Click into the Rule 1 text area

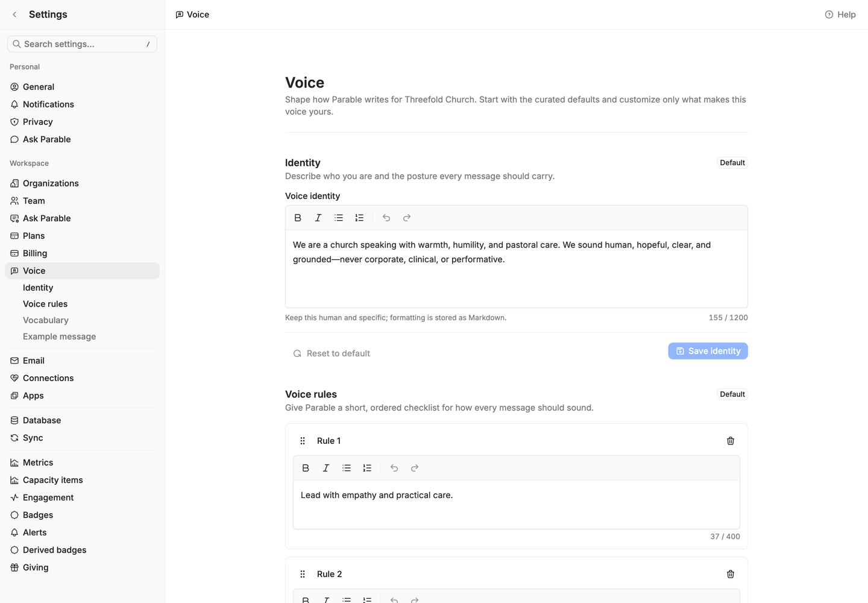click(517, 505)
